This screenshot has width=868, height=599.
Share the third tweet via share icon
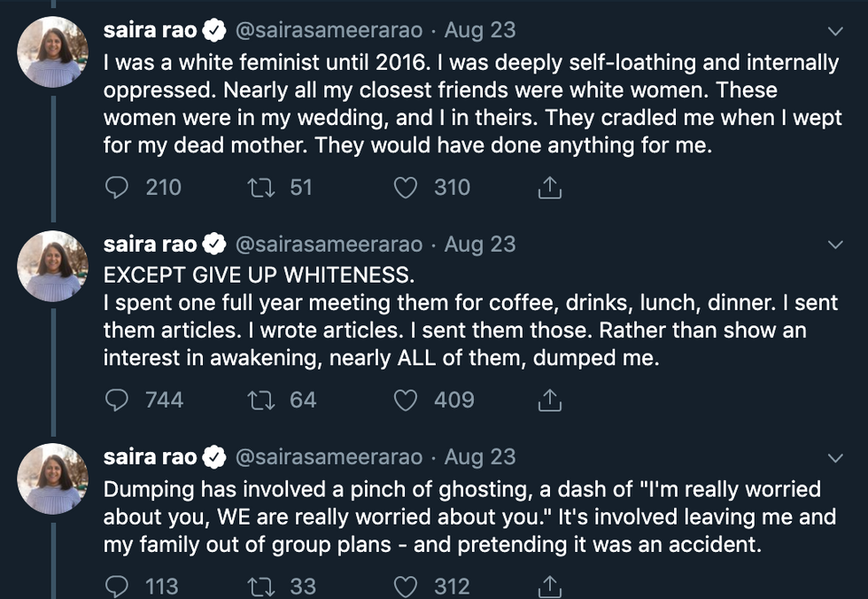pos(549,586)
